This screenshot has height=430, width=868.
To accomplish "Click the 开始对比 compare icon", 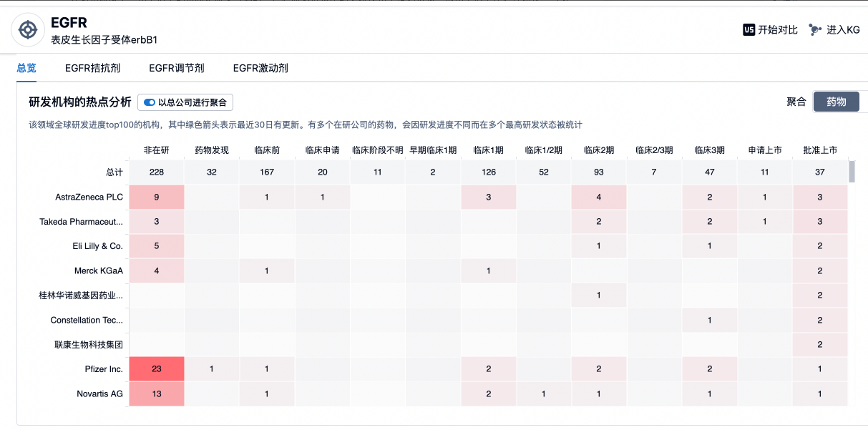I will 749,30.
